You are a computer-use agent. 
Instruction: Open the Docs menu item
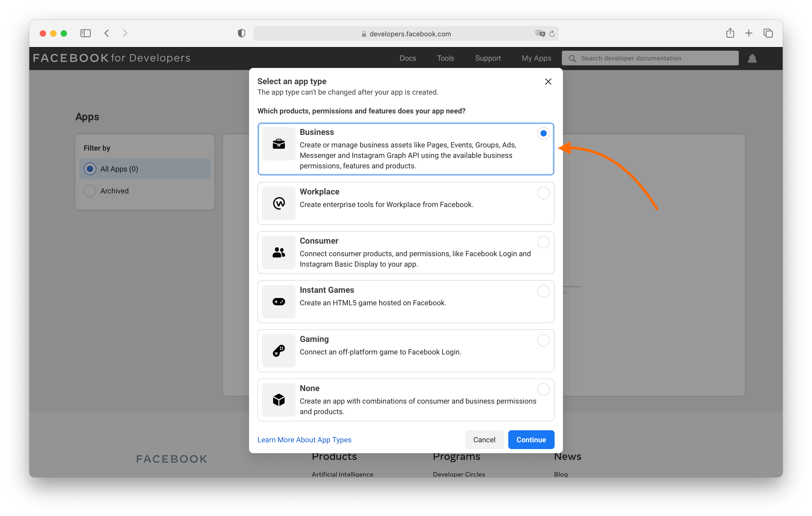click(x=408, y=58)
